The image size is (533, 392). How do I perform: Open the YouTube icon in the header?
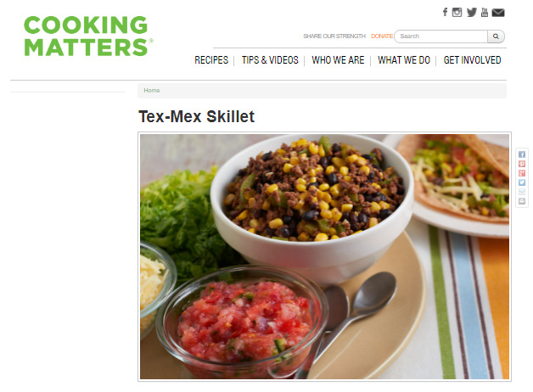(485, 13)
